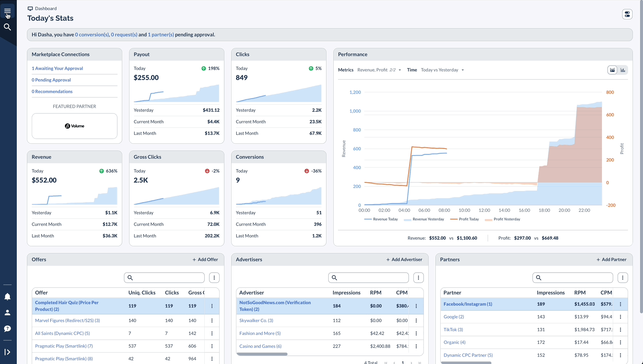Open the kebab menu for Casino and Games
This screenshot has width=643, height=364.
pyautogui.click(x=416, y=346)
